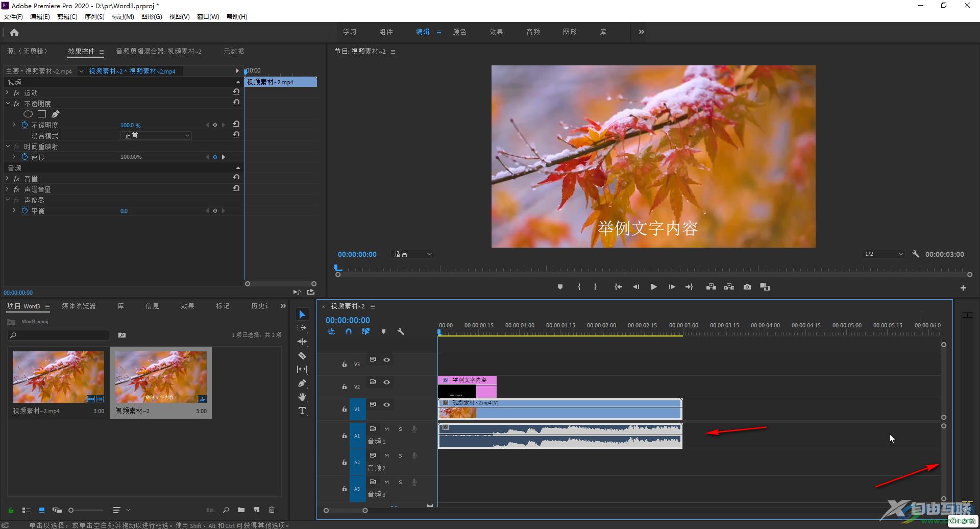Select the Track Select Forward tool
This screenshot has height=529, width=980.
click(302, 328)
